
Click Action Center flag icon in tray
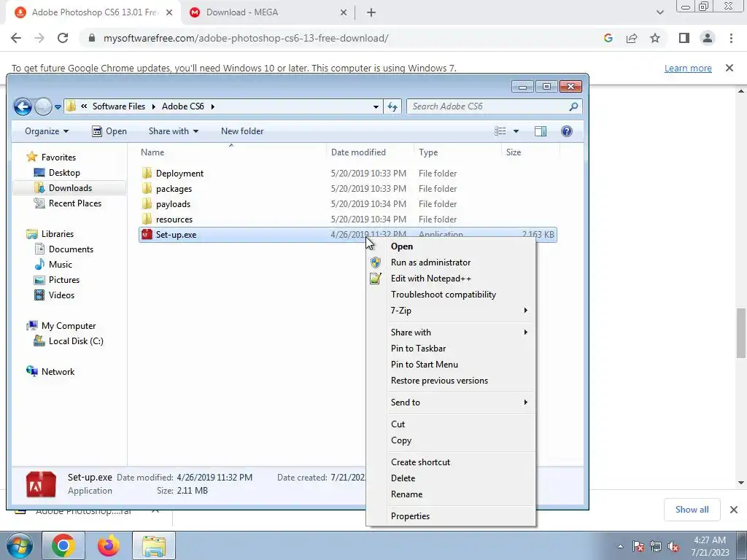(638, 547)
